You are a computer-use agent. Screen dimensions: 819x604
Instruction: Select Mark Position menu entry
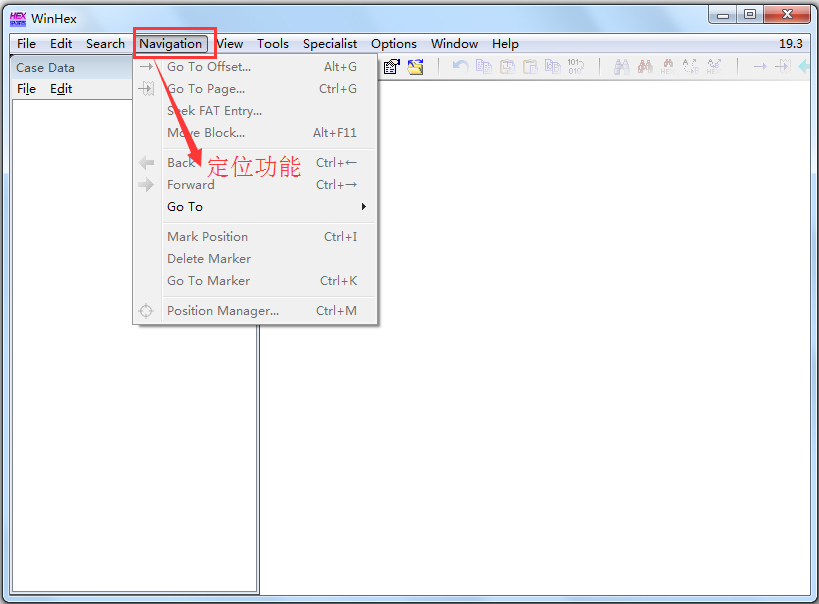[x=255, y=237]
